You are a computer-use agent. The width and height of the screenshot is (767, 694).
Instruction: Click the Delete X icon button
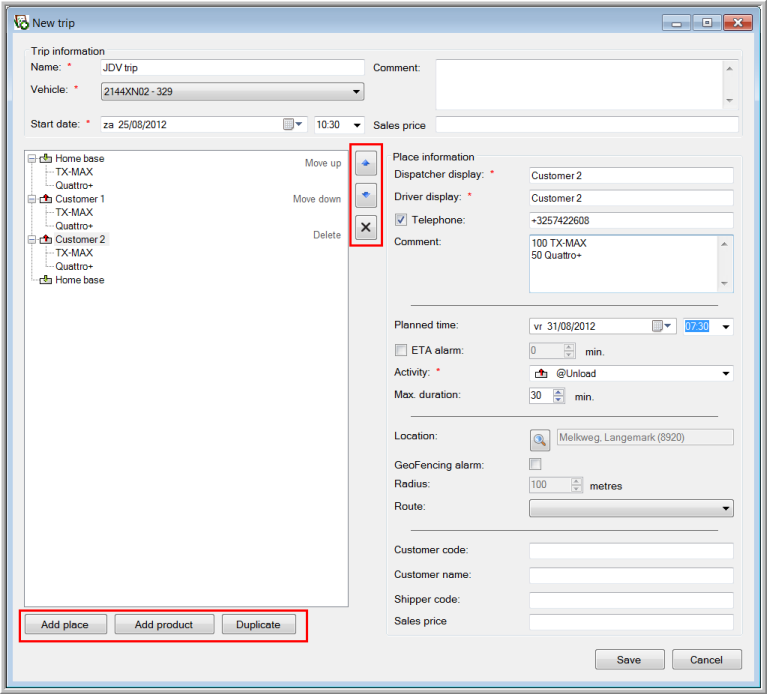pyautogui.click(x=366, y=228)
